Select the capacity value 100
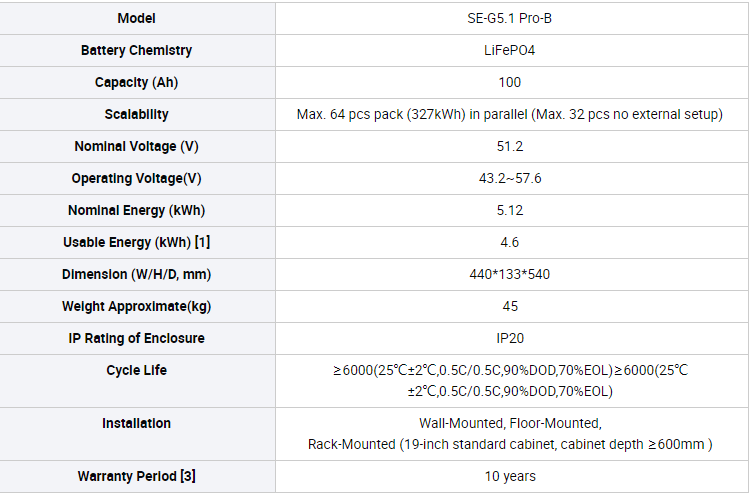Image resolution: width=750 pixels, height=494 pixels. click(509, 82)
